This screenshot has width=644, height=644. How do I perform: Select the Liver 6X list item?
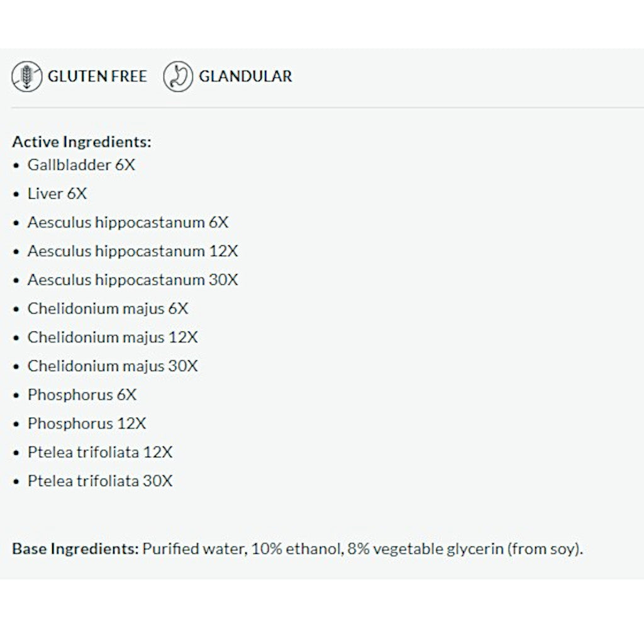pyautogui.click(x=57, y=194)
